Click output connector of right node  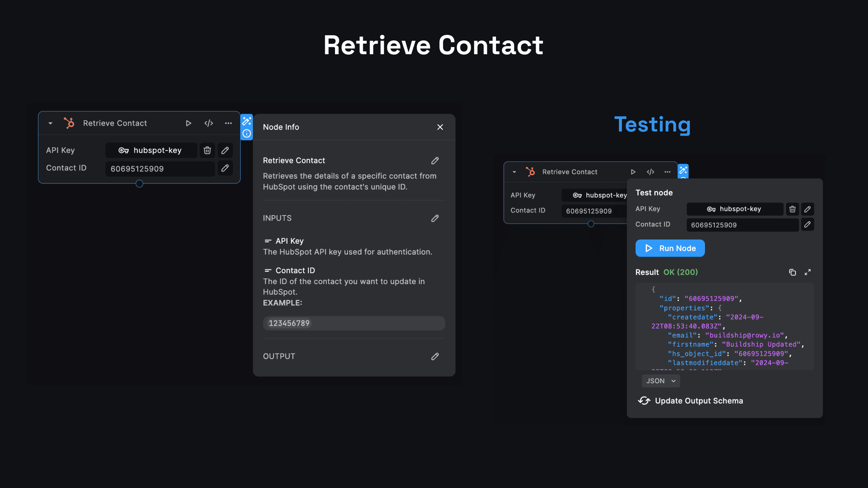[x=591, y=224]
